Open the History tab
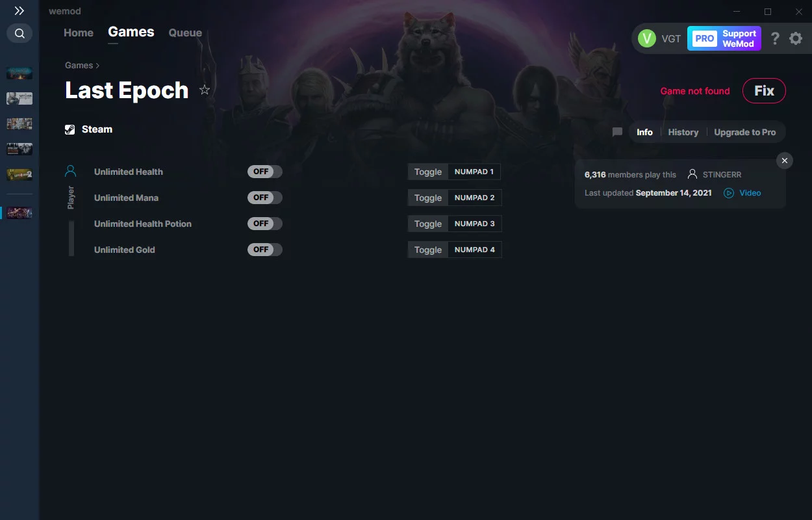Viewport: 812px width, 520px height. (x=683, y=132)
